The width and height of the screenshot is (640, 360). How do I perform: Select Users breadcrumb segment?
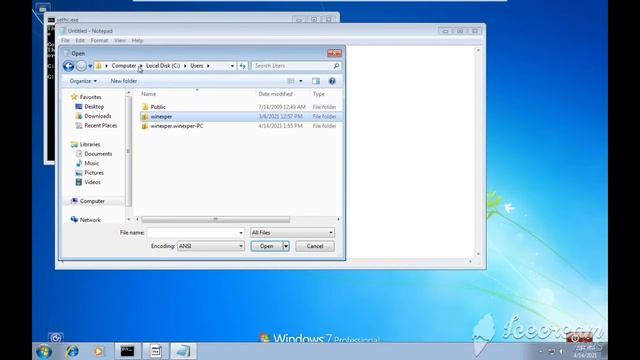[x=197, y=66]
